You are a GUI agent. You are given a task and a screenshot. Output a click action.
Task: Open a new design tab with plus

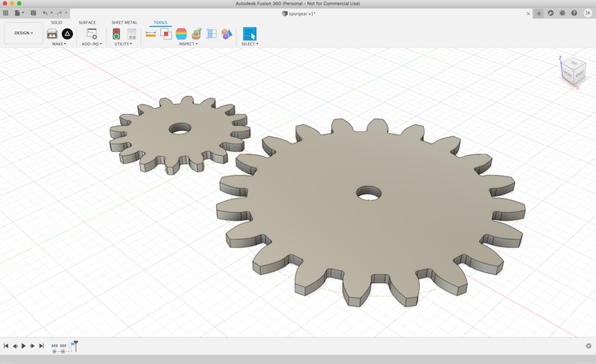coord(539,13)
